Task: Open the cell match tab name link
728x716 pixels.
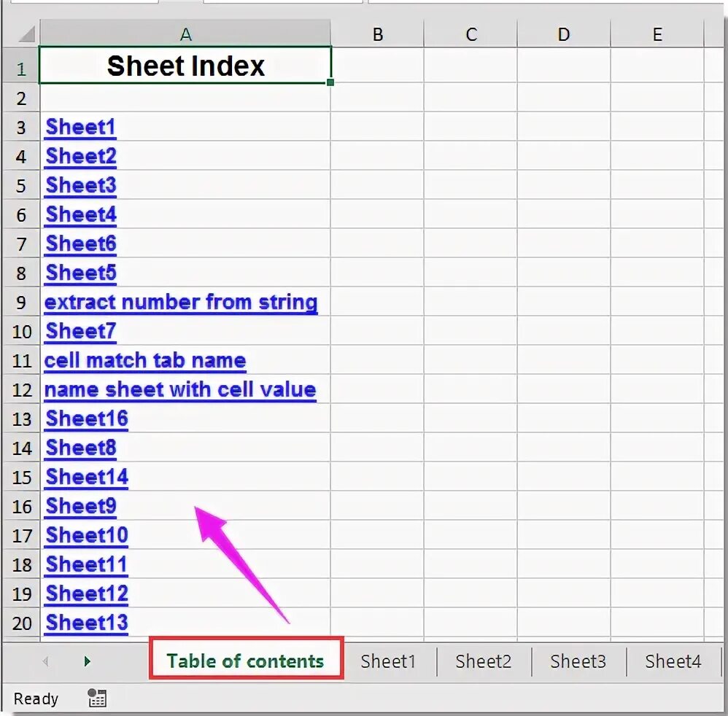Action: click(x=145, y=361)
